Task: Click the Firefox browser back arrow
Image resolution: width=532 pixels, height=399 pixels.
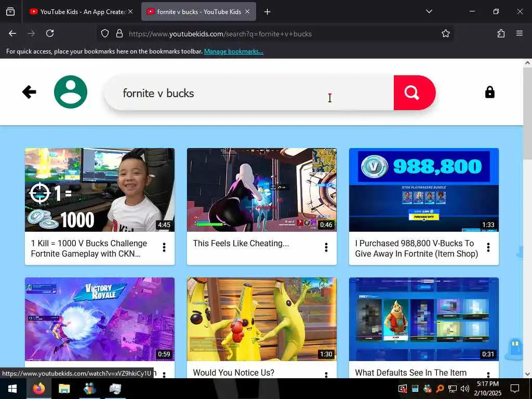Action: (12, 34)
